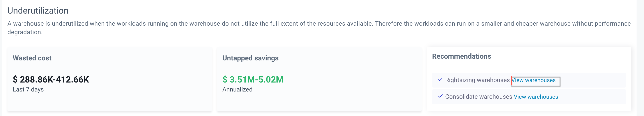Click the checkmark icon beside Rightsizing warehouses
644x116 pixels.
(x=440, y=80)
